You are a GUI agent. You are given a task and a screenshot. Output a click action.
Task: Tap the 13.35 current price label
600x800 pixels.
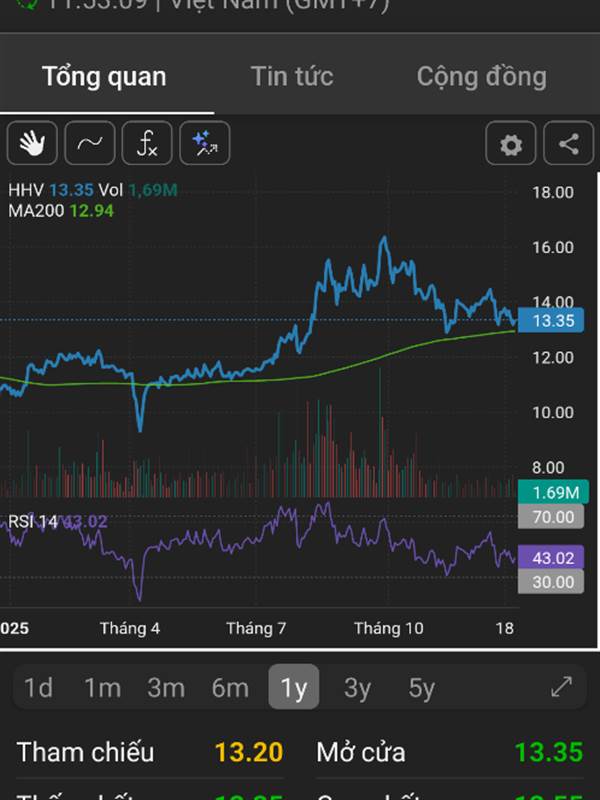(550, 321)
